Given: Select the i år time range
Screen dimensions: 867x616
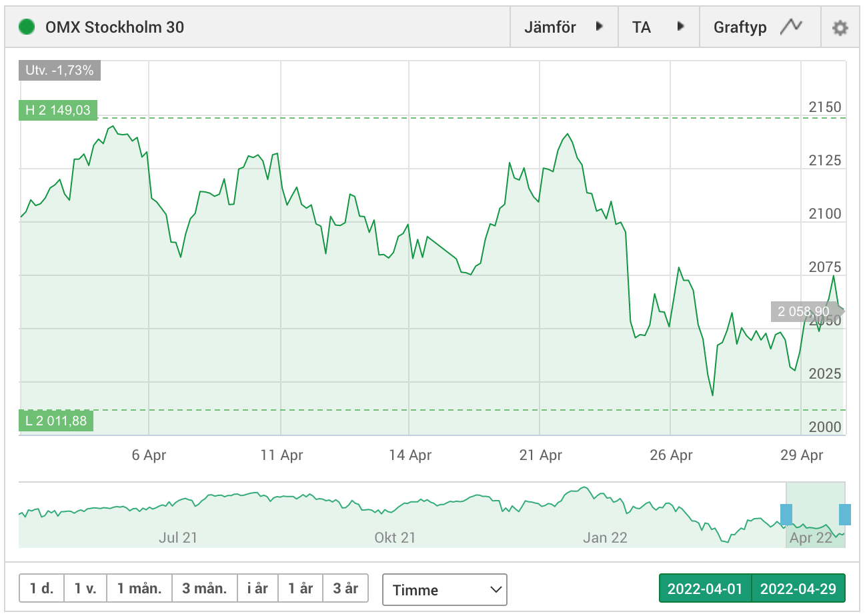Looking at the screenshot, I should tap(257, 589).
